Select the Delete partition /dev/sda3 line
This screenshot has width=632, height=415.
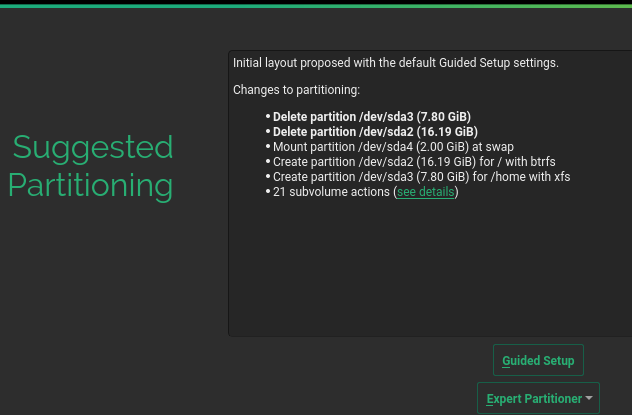371,116
